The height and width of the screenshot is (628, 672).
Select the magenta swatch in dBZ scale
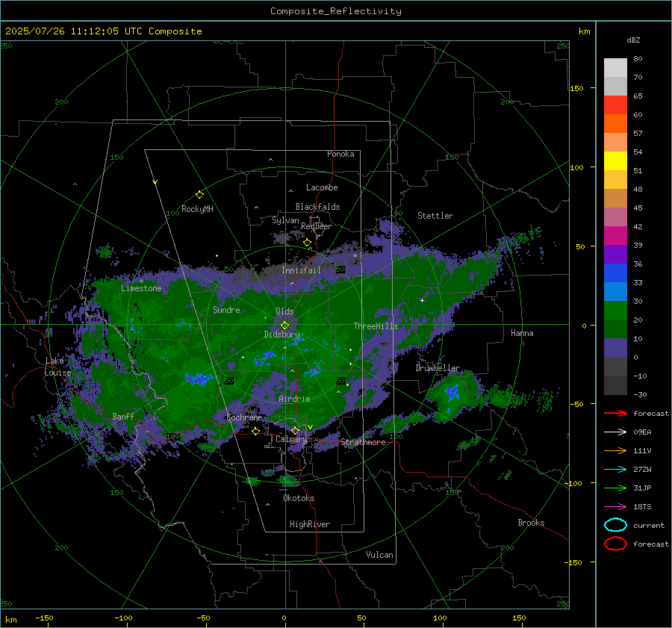615,236
